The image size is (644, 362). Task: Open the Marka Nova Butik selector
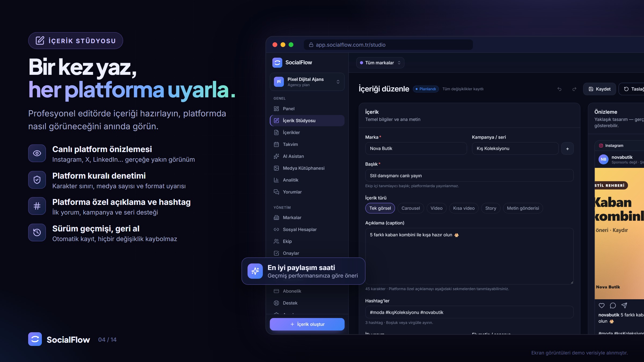pyautogui.click(x=416, y=149)
